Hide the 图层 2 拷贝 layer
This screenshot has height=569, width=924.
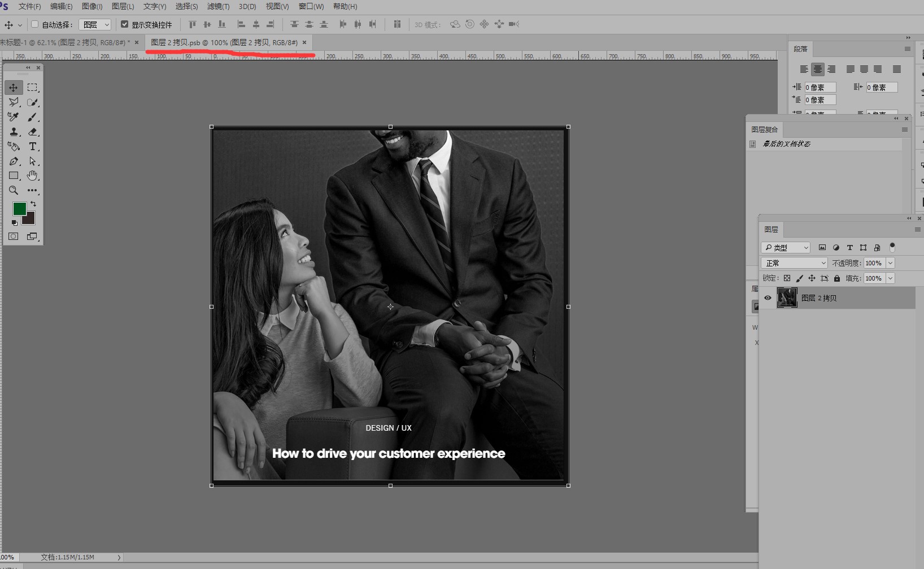(768, 298)
